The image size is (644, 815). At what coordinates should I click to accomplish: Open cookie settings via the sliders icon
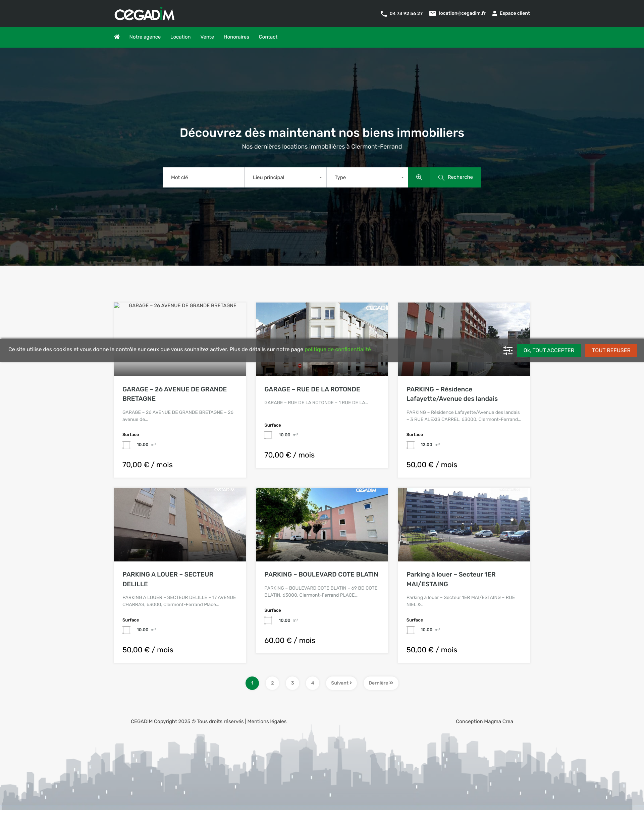[508, 350]
